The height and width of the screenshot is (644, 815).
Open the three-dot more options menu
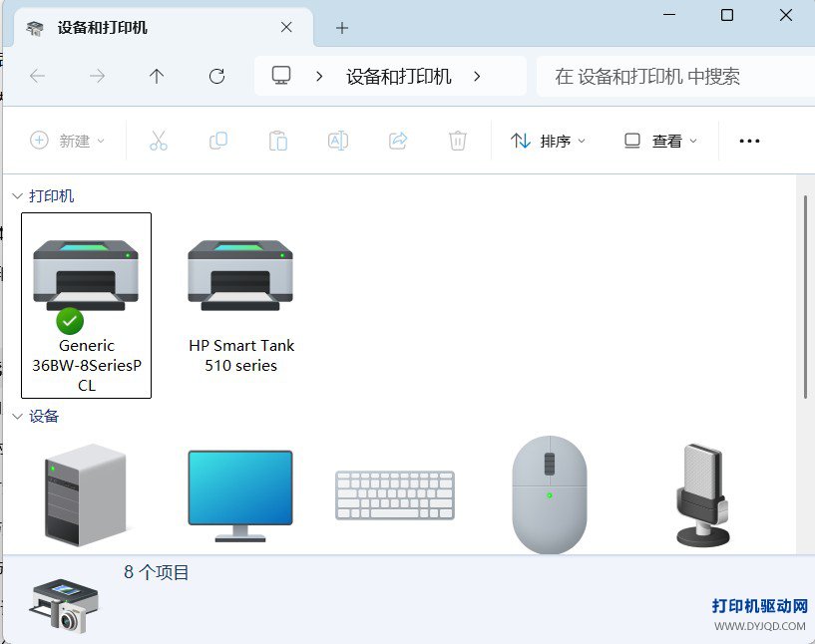[x=749, y=141]
